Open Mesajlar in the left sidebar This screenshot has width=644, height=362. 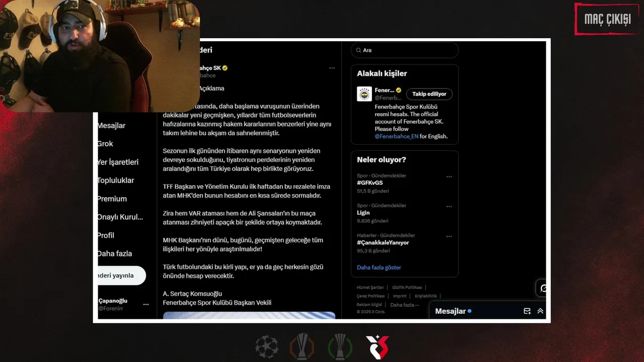coord(111,125)
